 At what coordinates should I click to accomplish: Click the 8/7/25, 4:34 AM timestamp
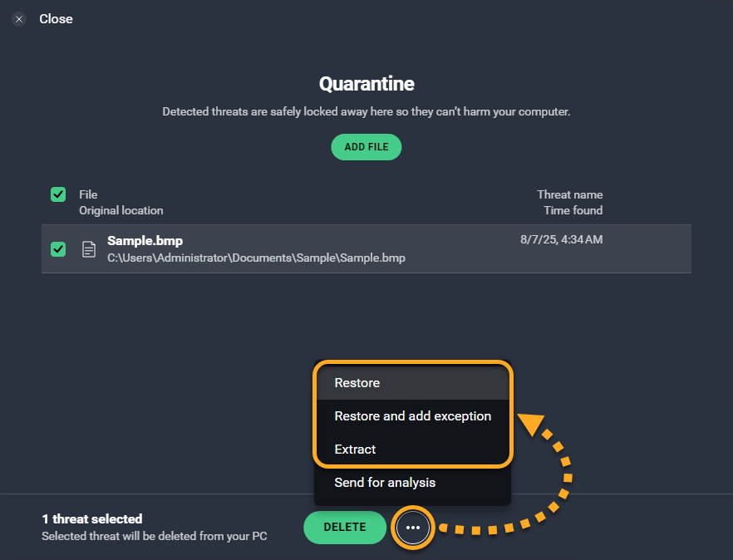561,240
